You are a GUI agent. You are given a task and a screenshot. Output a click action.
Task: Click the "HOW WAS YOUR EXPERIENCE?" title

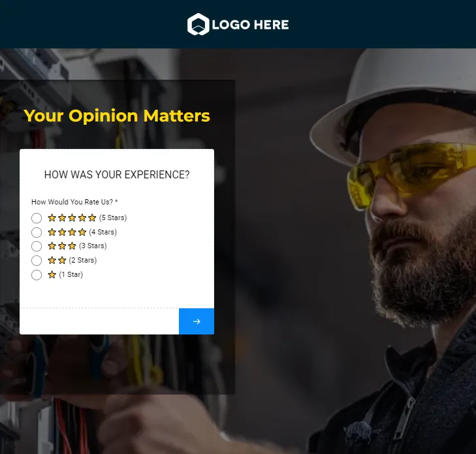click(117, 174)
